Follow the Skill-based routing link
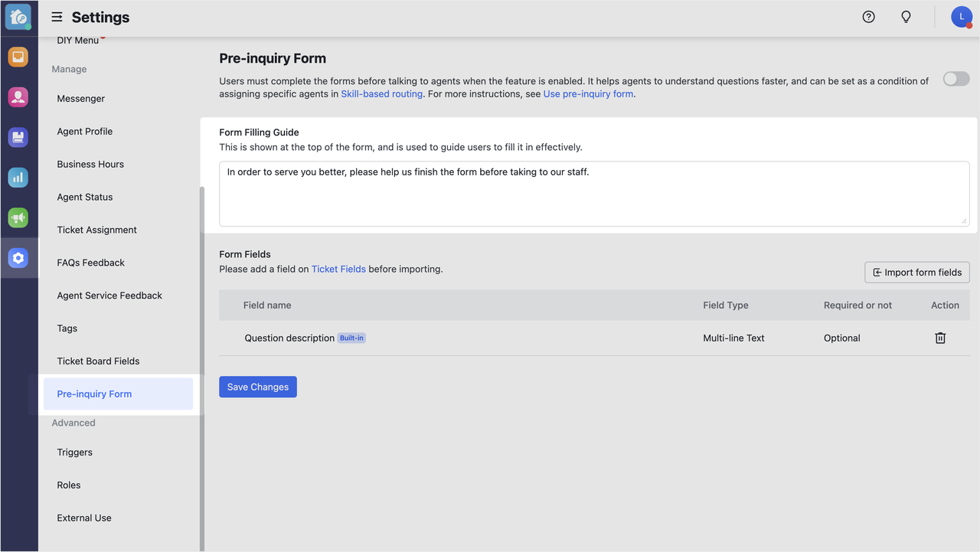The height and width of the screenshot is (552, 980). click(382, 94)
